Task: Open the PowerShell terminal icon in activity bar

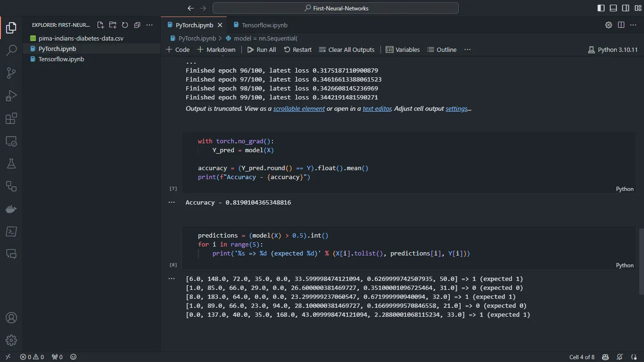Action: click(11, 231)
